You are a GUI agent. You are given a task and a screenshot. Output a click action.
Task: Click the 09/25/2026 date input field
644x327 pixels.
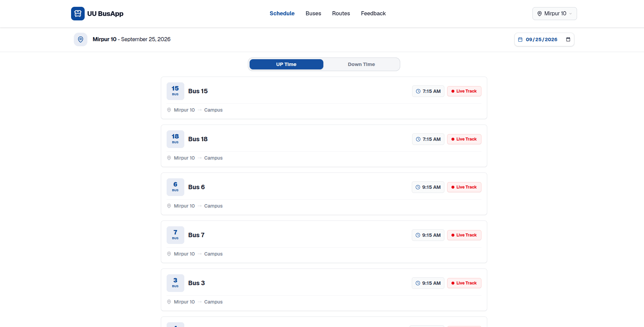click(x=544, y=39)
